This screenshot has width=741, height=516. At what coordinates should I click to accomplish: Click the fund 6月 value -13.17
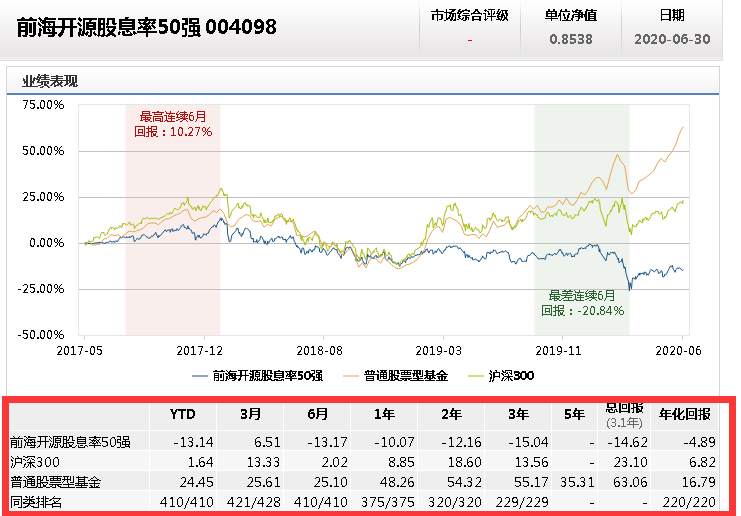[327, 442]
